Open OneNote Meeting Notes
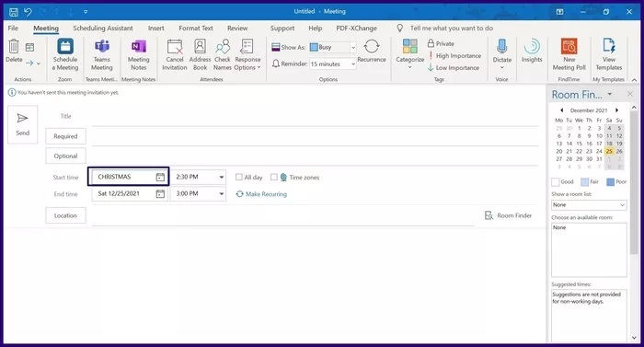Screen dimensions: 644x347 tap(138, 54)
